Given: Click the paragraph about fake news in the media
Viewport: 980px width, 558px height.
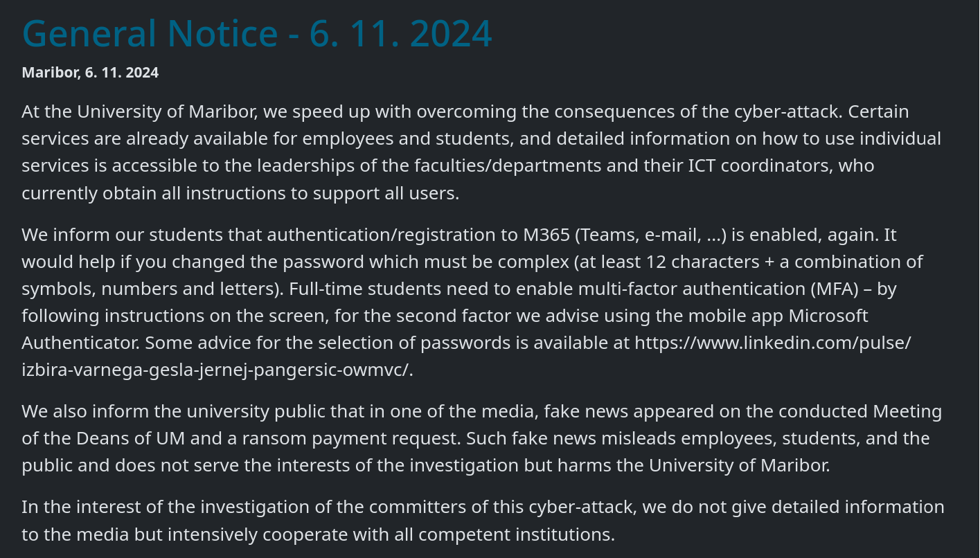Looking at the screenshot, I should (482, 438).
